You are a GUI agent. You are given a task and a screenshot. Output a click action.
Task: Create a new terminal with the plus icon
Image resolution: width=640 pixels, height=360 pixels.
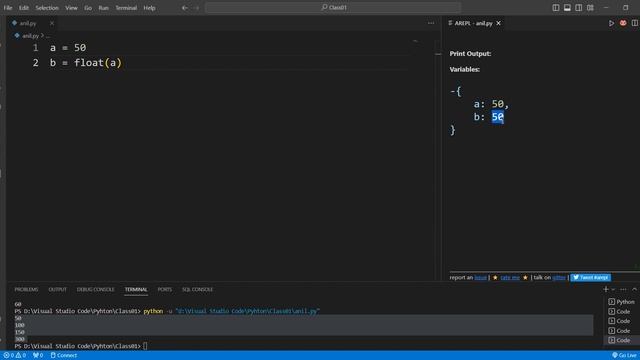pyautogui.click(x=606, y=289)
